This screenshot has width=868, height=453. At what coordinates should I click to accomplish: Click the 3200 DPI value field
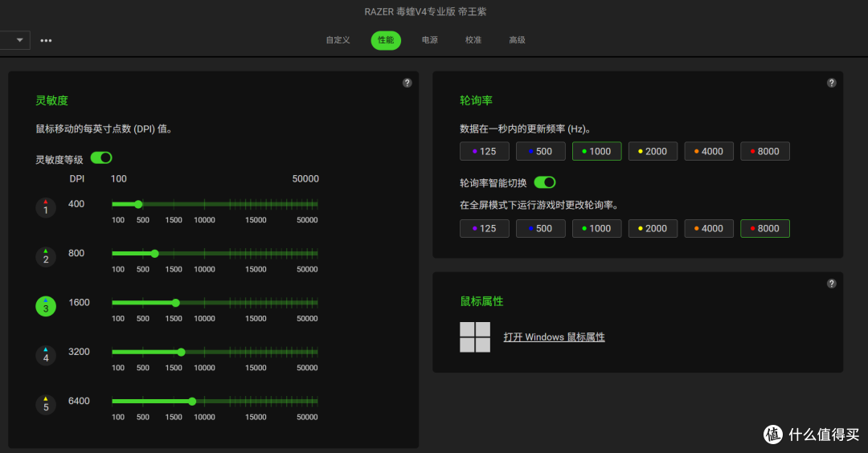pyautogui.click(x=79, y=352)
